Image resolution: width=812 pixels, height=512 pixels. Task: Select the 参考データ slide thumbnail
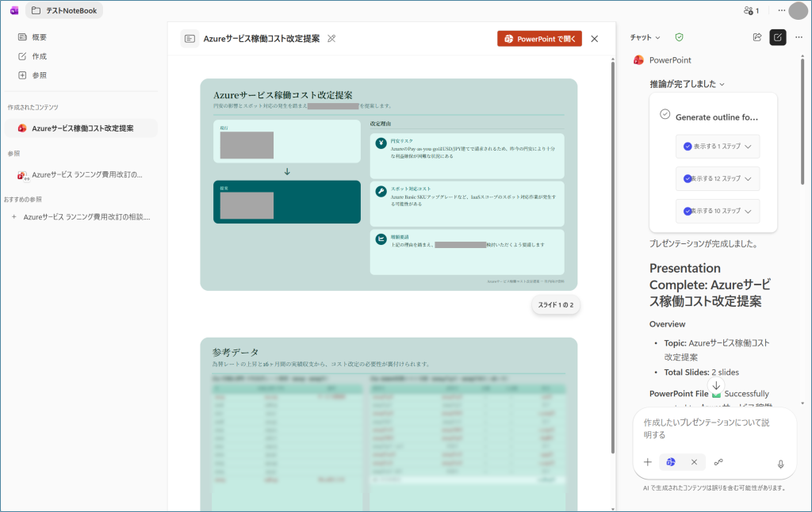click(x=389, y=425)
